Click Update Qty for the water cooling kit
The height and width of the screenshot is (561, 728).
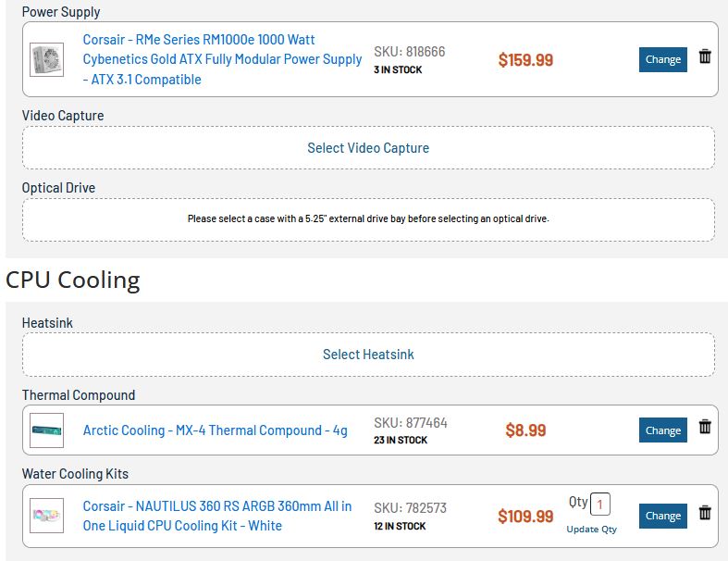point(591,530)
